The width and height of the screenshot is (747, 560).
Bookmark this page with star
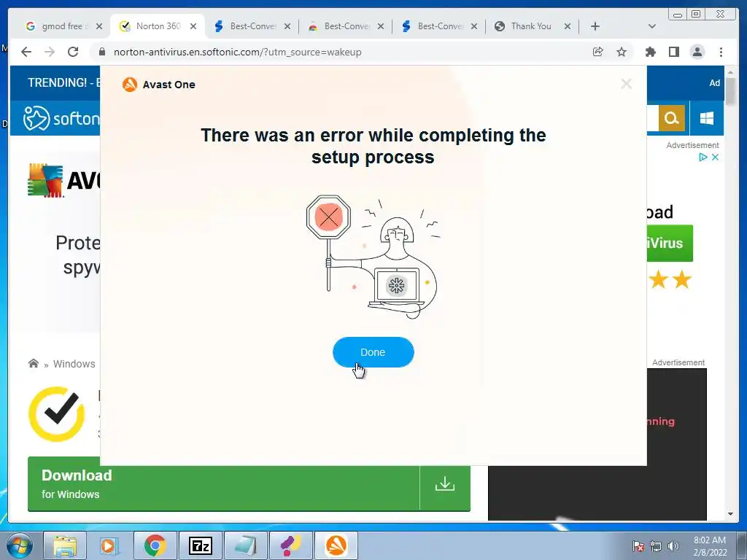pyautogui.click(x=622, y=52)
